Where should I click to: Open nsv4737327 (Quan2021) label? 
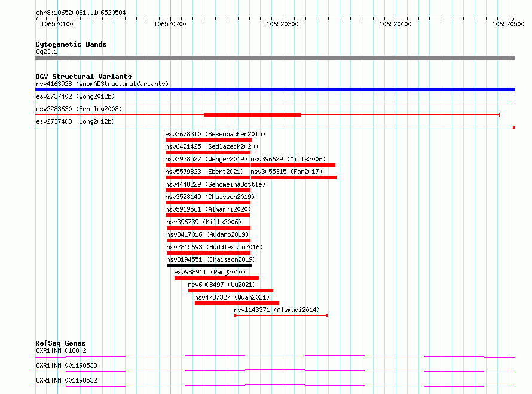[x=232, y=297]
